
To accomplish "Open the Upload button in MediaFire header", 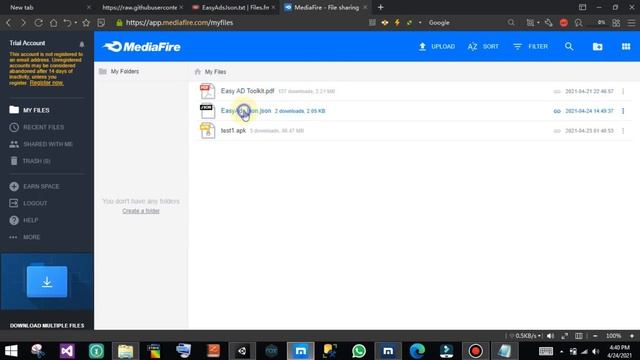I will pos(437,47).
